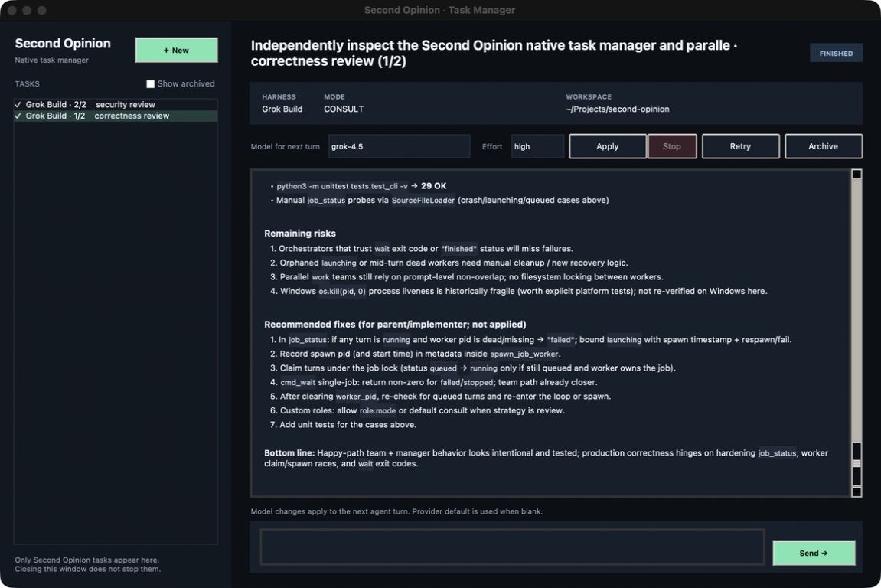Click the Effort field showing high

(x=537, y=146)
